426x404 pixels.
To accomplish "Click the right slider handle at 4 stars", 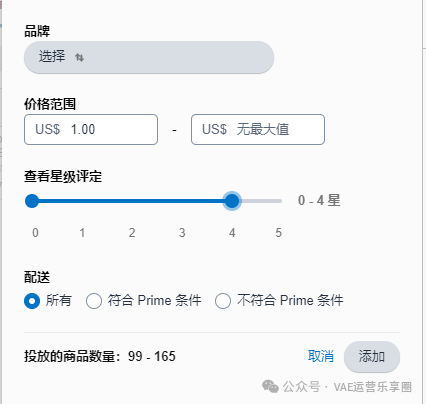I will pos(232,201).
